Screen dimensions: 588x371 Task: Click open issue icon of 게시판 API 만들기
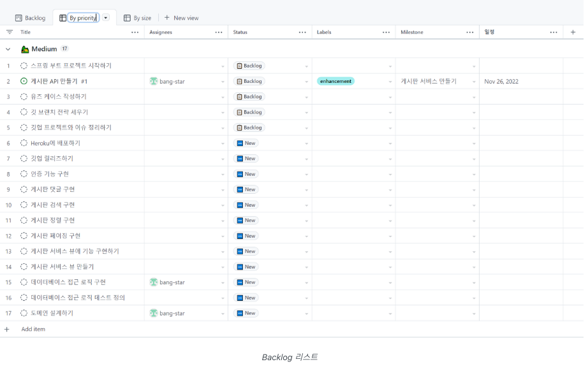(x=24, y=81)
